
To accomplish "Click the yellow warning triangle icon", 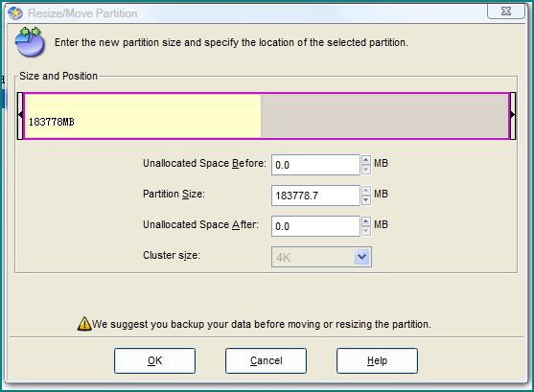I will (83, 324).
